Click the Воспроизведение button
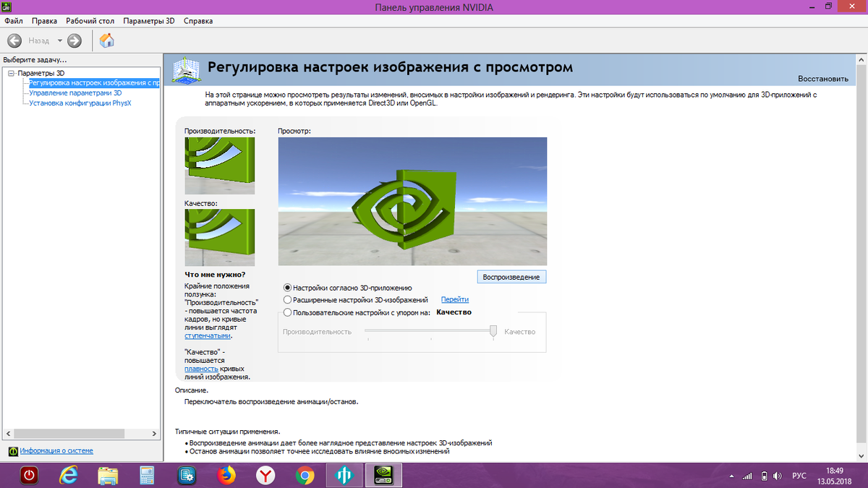 tap(511, 277)
